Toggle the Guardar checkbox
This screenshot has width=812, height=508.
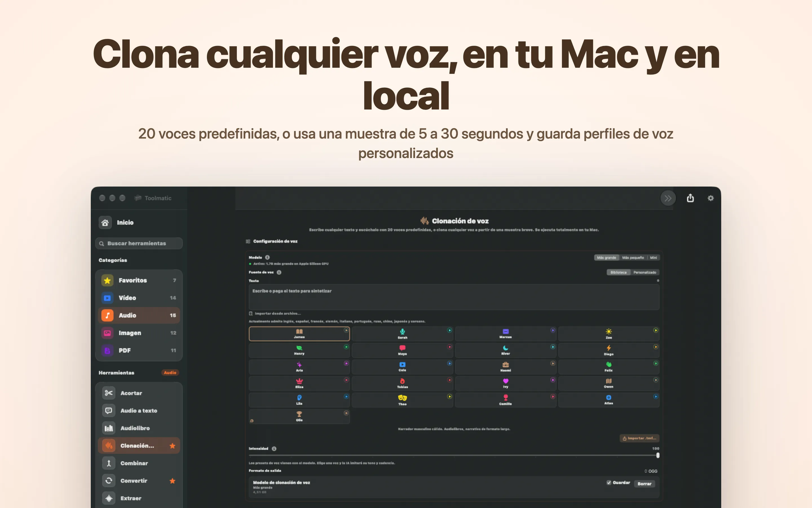(609, 483)
